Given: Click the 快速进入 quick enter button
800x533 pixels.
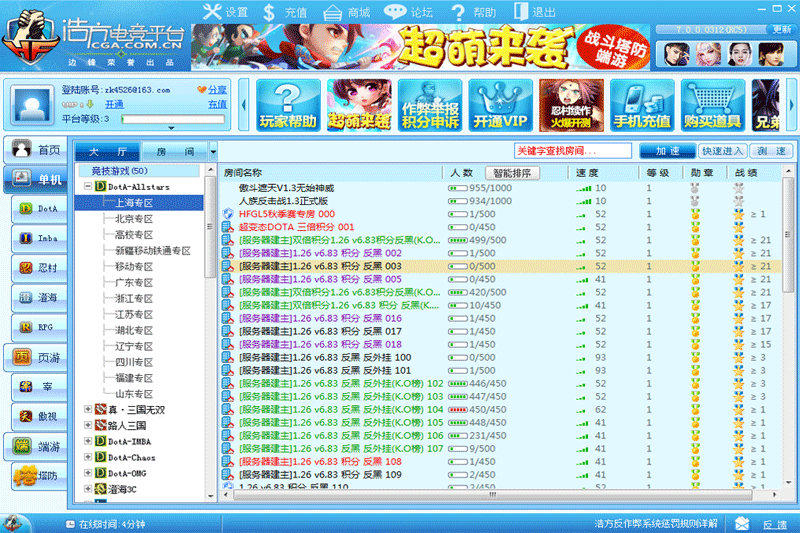Looking at the screenshot, I should tap(722, 151).
